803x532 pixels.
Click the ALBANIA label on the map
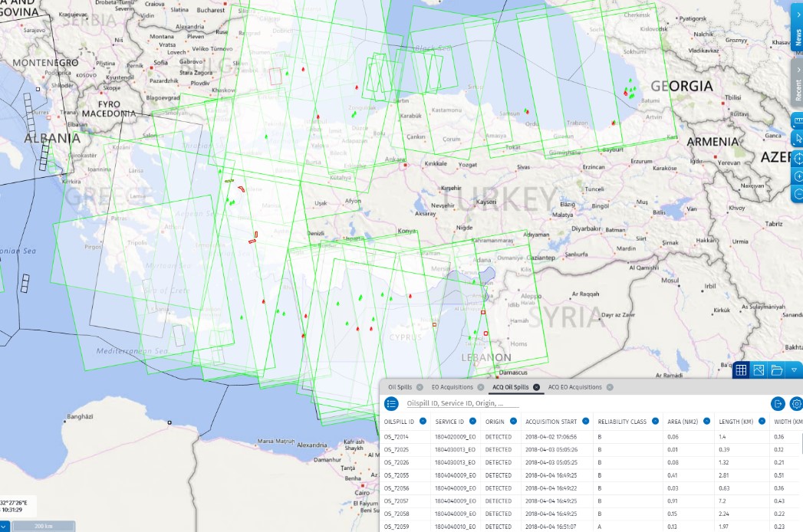52,138
